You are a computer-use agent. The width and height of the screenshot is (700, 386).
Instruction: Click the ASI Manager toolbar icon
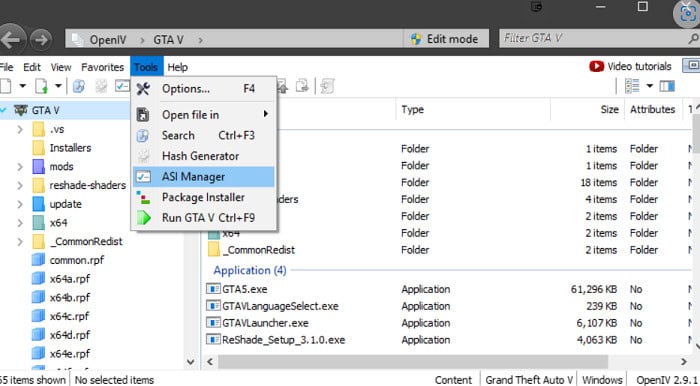click(122, 86)
